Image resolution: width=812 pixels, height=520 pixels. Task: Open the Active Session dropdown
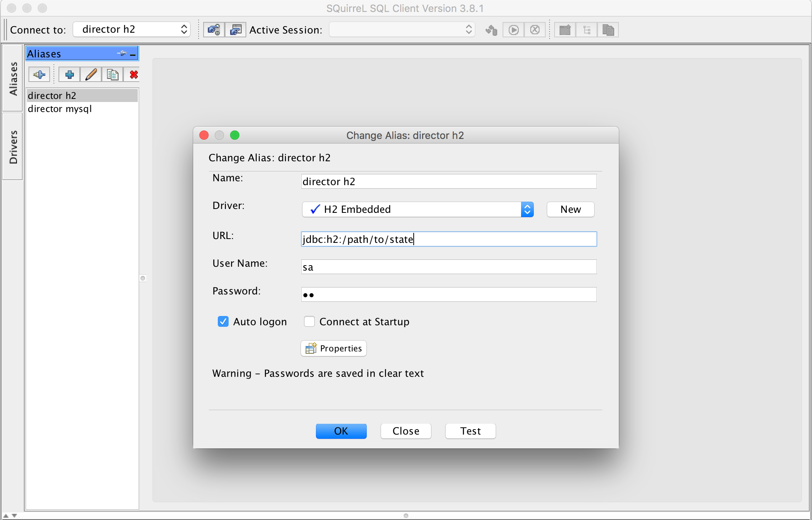click(402, 29)
